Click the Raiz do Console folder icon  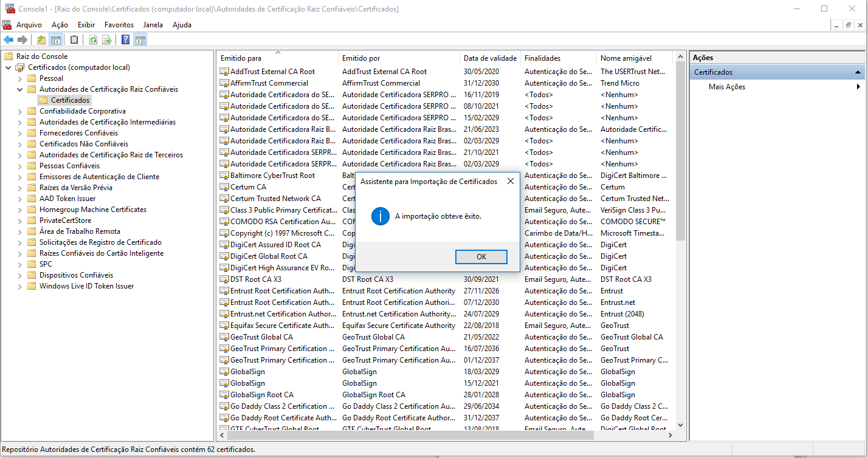click(x=9, y=56)
